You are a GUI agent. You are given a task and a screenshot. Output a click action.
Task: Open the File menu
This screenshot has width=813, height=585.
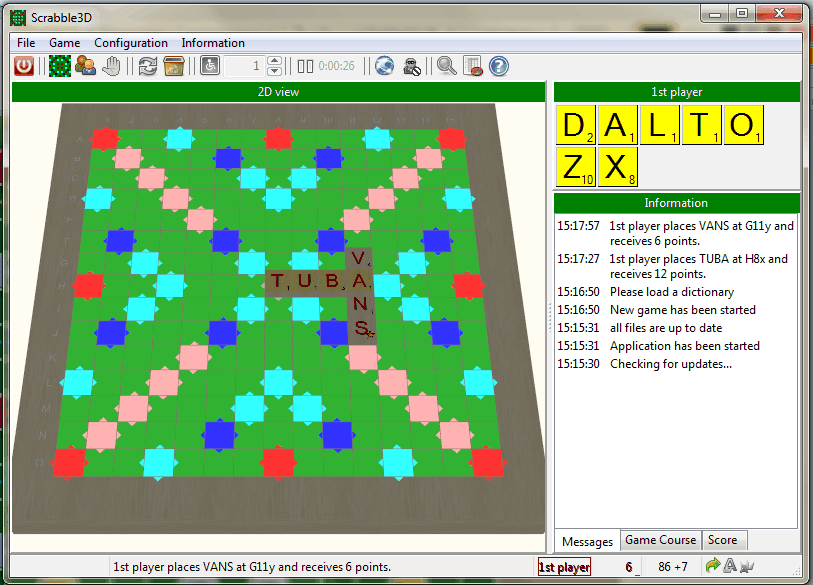point(26,43)
